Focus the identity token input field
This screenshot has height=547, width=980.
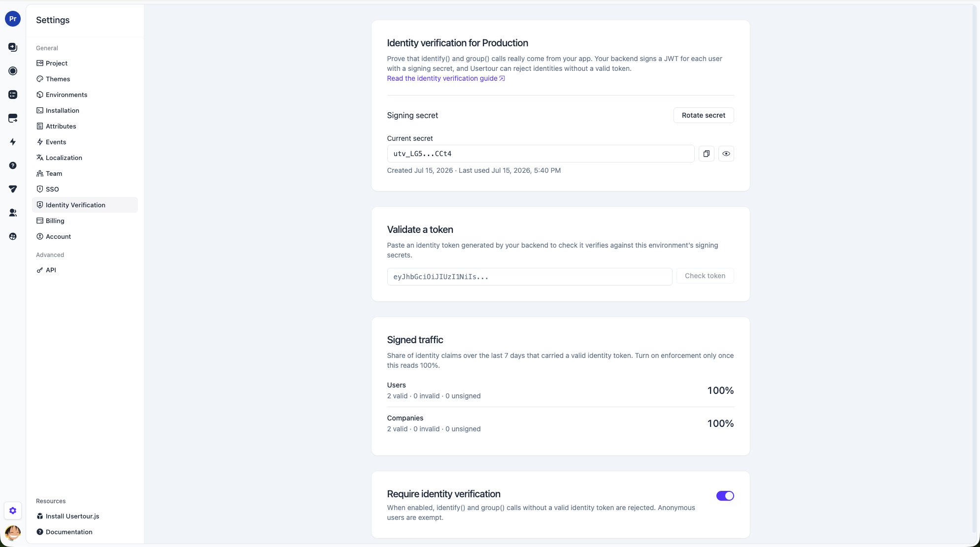click(x=529, y=277)
